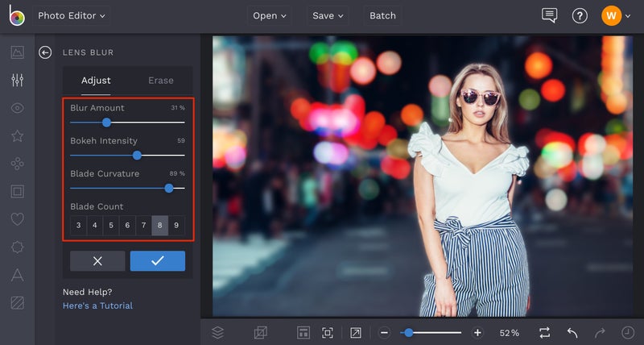
Task: Expand the Photo Editor dropdown
Action: pos(72,15)
